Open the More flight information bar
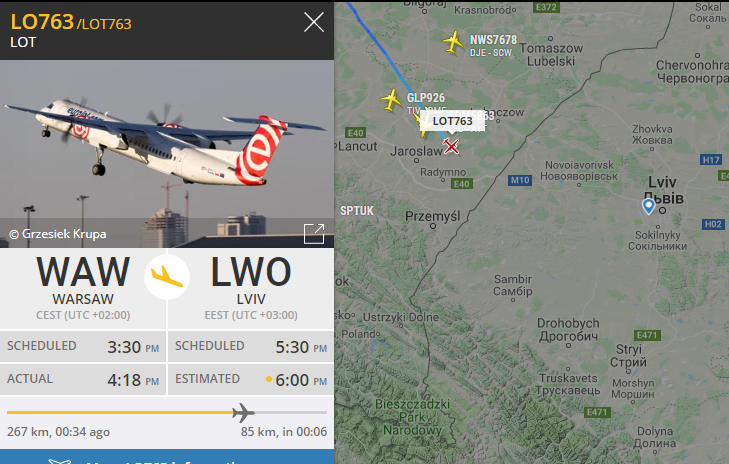 click(167, 457)
